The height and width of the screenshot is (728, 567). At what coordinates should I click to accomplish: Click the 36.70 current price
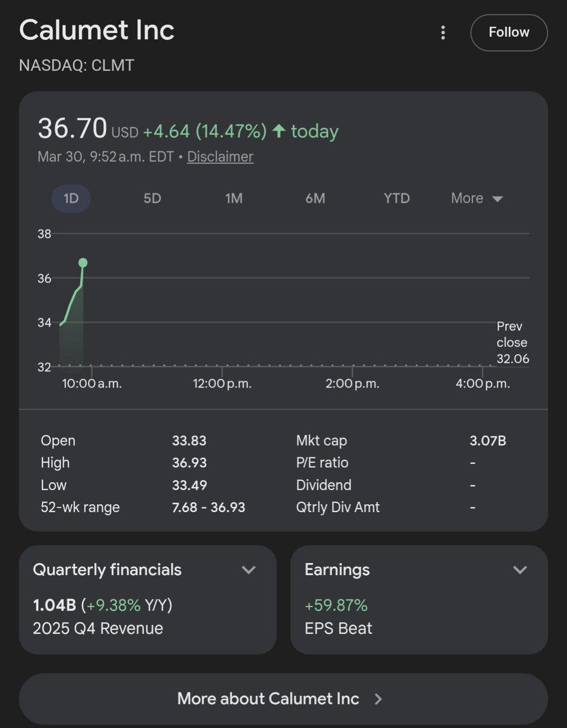tap(72, 129)
